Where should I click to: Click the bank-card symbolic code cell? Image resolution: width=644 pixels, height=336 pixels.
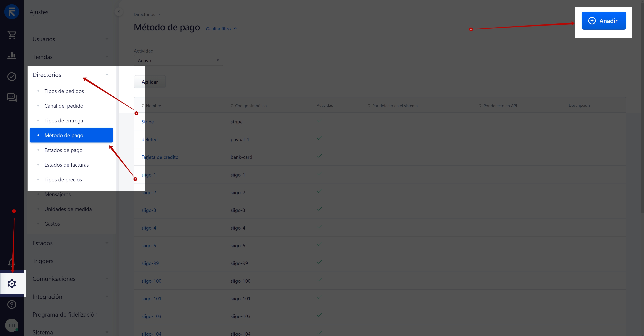tap(241, 157)
